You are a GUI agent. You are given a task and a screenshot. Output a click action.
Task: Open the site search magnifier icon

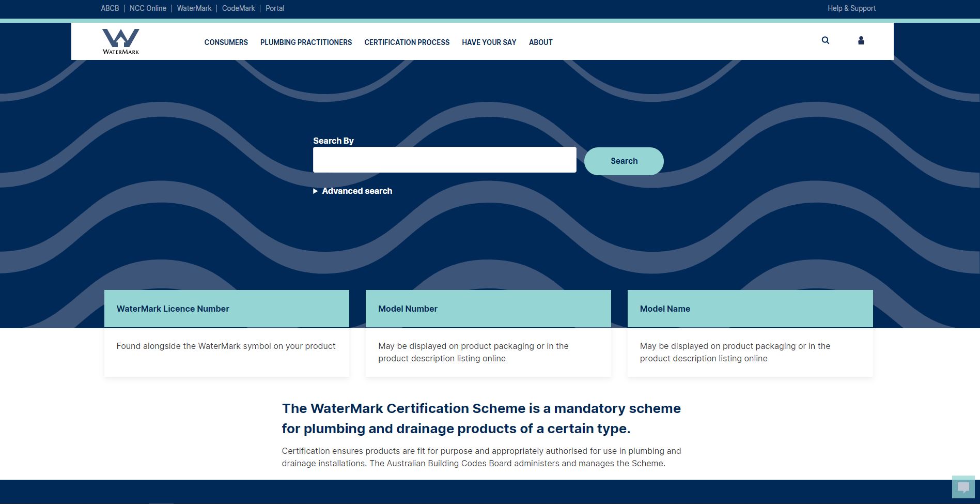pyautogui.click(x=825, y=40)
